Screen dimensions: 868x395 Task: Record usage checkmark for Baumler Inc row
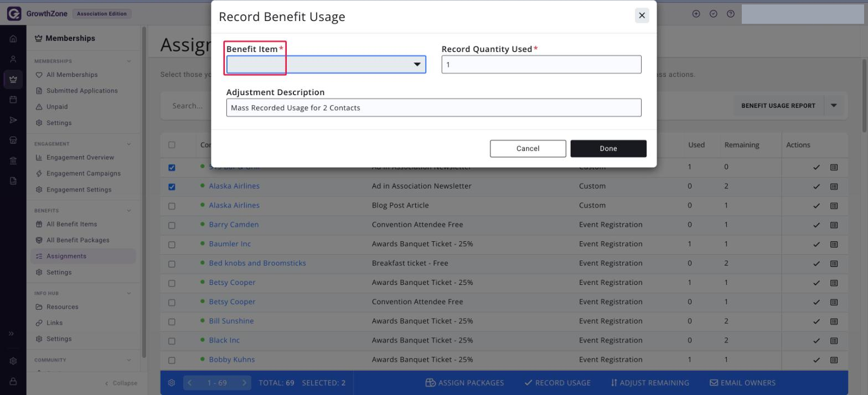(x=817, y=245)
